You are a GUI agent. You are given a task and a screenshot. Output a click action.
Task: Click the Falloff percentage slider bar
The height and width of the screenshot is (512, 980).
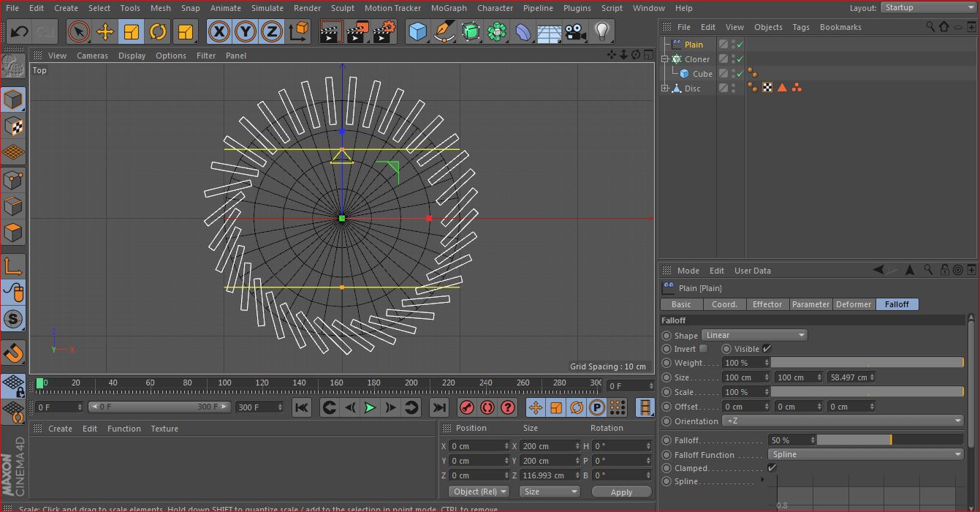889,440
